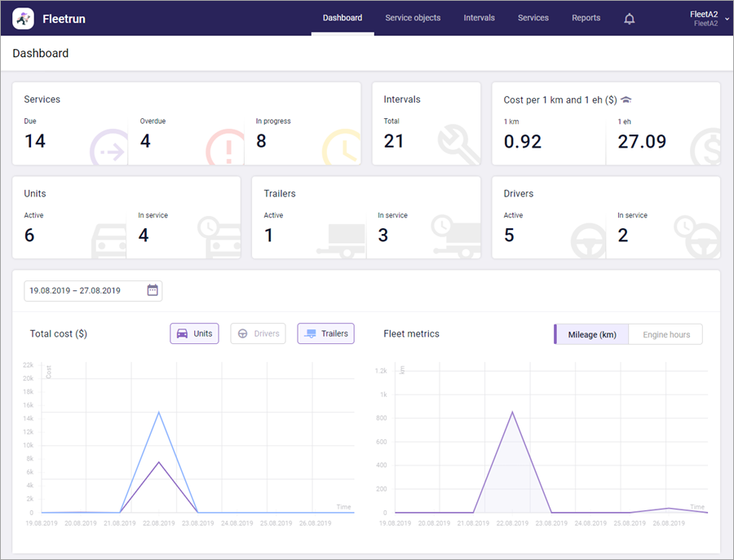The height and width of the screenshot is (560, 734).
Task: Enable Drivers in Total cost chart
Action: 258,333
